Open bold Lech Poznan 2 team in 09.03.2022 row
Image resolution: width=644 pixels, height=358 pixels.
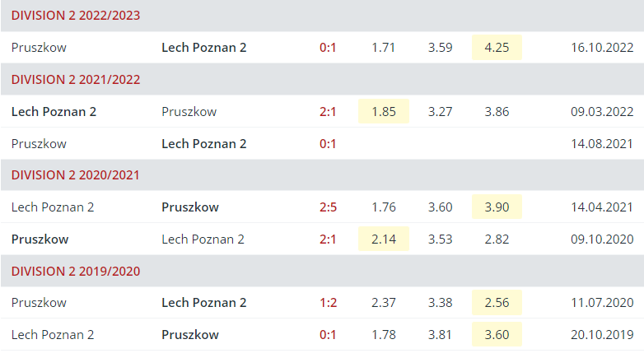[54, 112]
